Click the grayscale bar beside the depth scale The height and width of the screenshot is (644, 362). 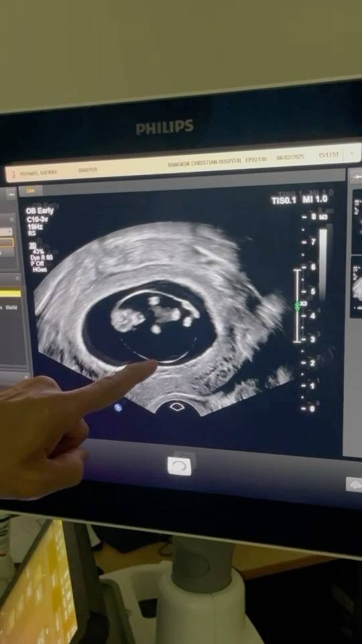tap(323, 264)
